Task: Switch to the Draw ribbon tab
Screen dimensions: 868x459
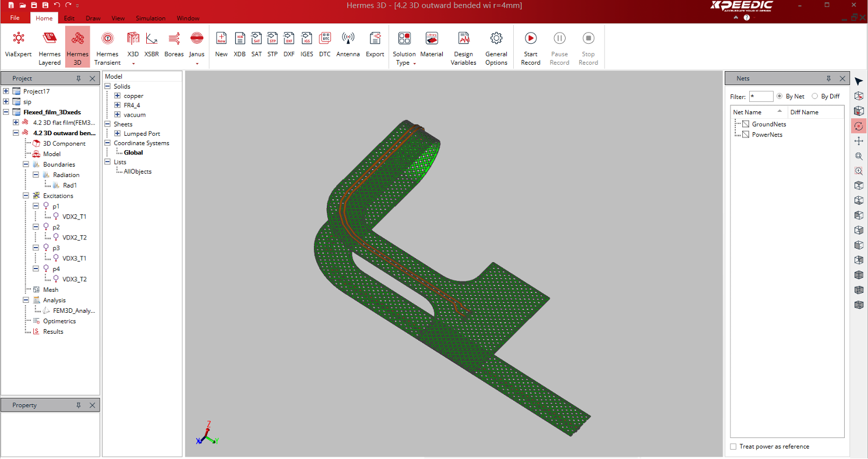Action: click(93, 18)
